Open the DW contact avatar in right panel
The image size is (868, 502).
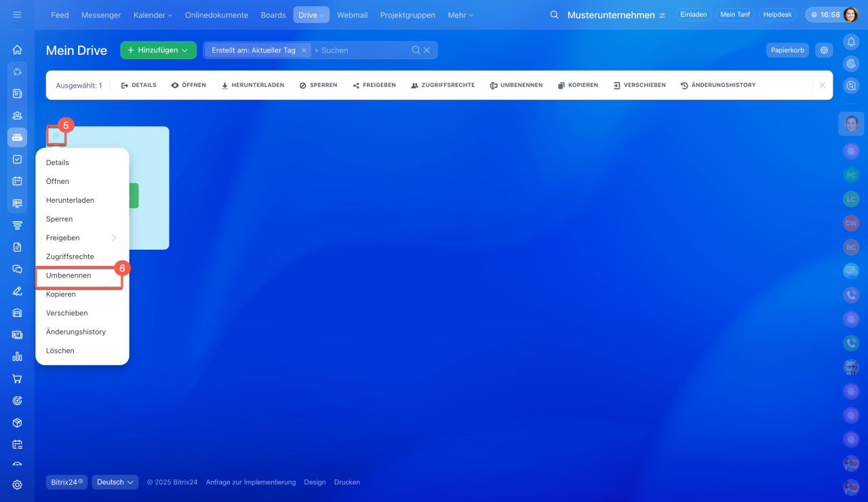pos(851,223)
